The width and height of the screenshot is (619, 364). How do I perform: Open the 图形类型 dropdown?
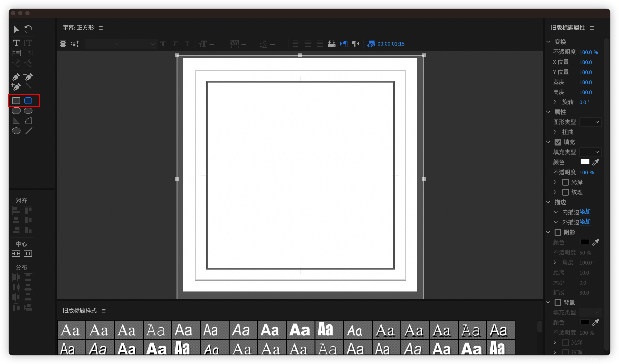[590, 122]
